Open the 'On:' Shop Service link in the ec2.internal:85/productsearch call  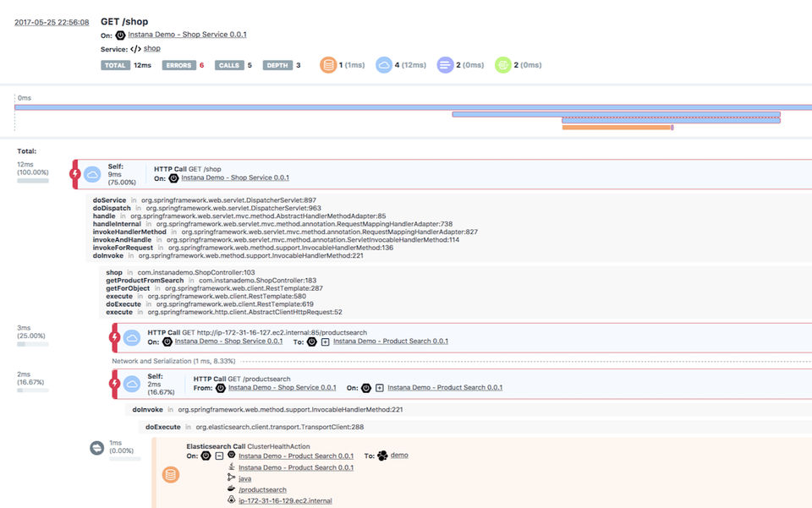pos(228,341)
